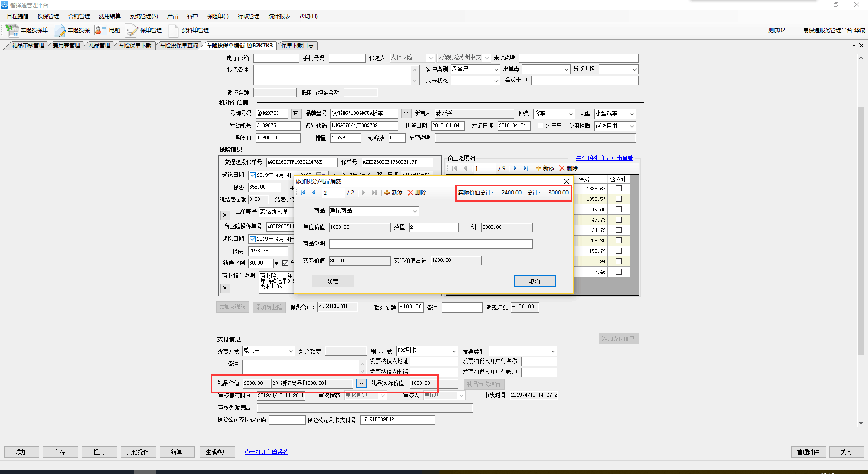This screenshot has width=868, height=474.
Task: Jump to last record in 商业险明细
Action: [525, 168]
